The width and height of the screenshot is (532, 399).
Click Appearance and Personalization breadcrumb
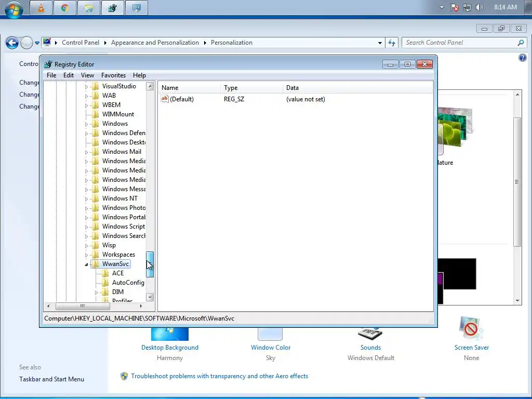155,43
